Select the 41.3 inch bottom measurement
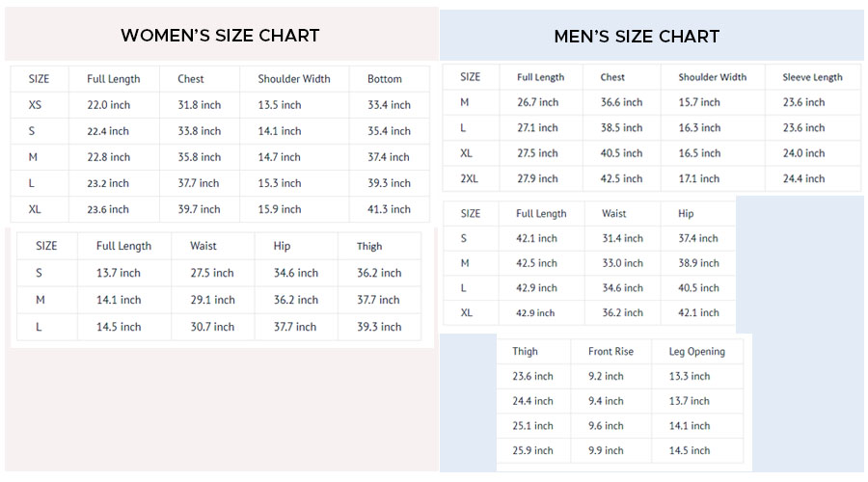 (x=389, y=209)
